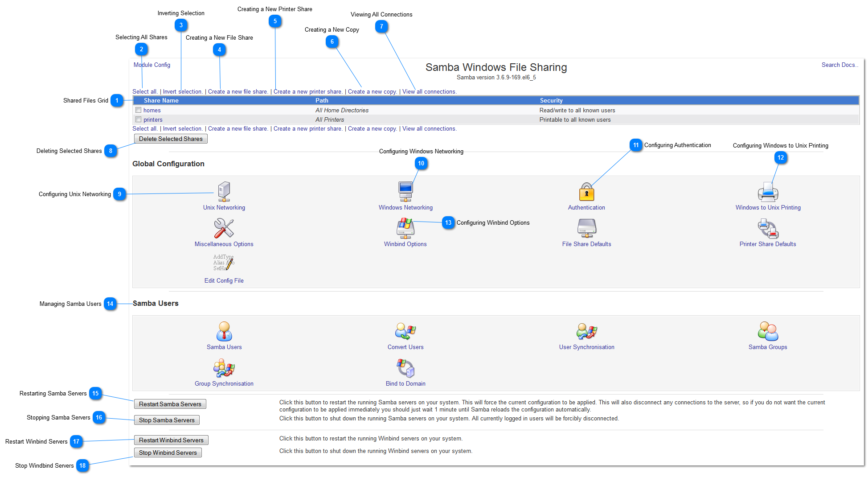
Task: Click the User Synchronisation text link
Action: pyautogui.click(x=586, y=347)
